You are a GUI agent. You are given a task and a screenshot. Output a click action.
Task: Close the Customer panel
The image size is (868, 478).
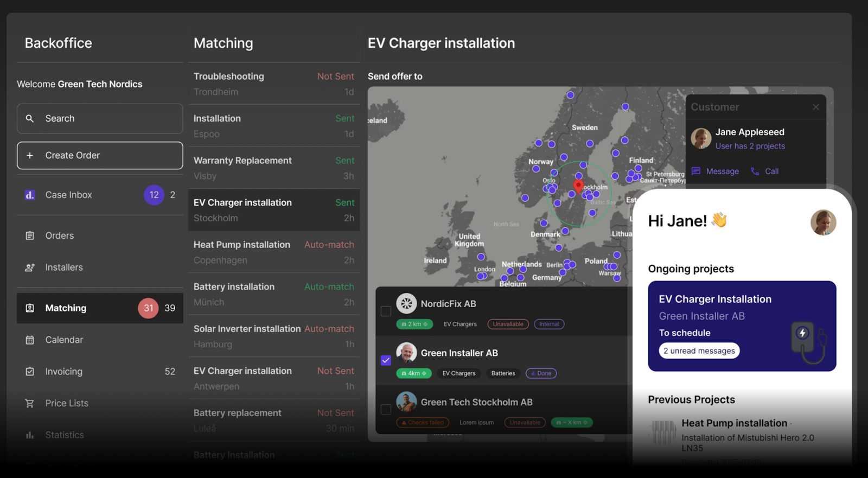(x=815, y=107)
